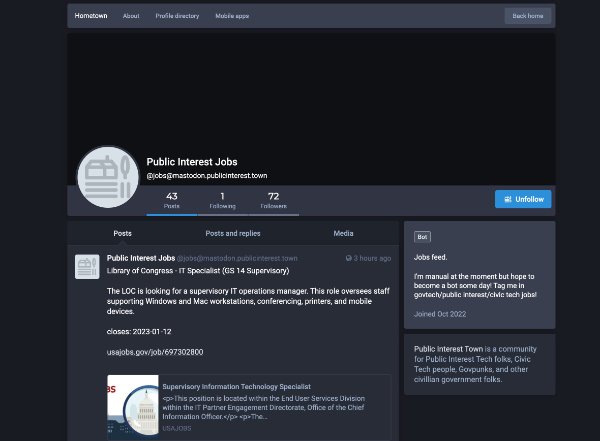Click the Back home button
The image size is (600, 441).
coord(528,16)
